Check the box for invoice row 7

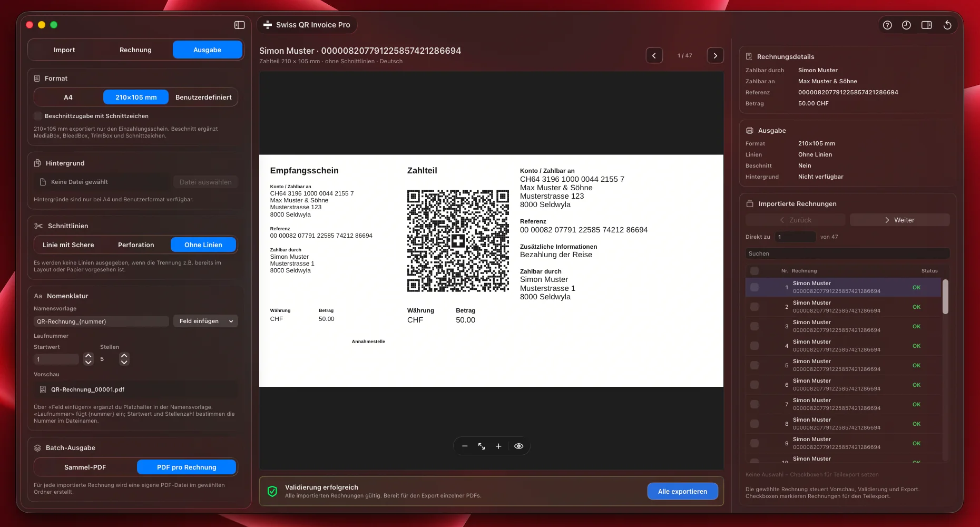click(x=754, y=404)
